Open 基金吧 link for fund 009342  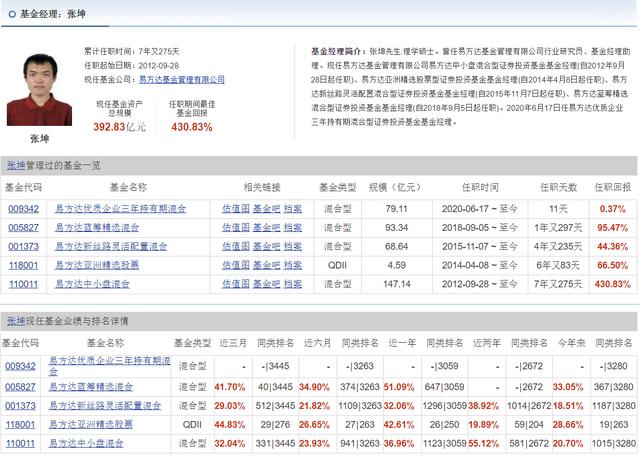point(266,209)
